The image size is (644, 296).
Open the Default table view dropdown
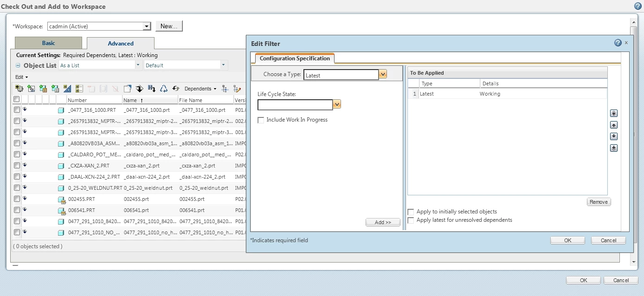click(x=223, y=65)
